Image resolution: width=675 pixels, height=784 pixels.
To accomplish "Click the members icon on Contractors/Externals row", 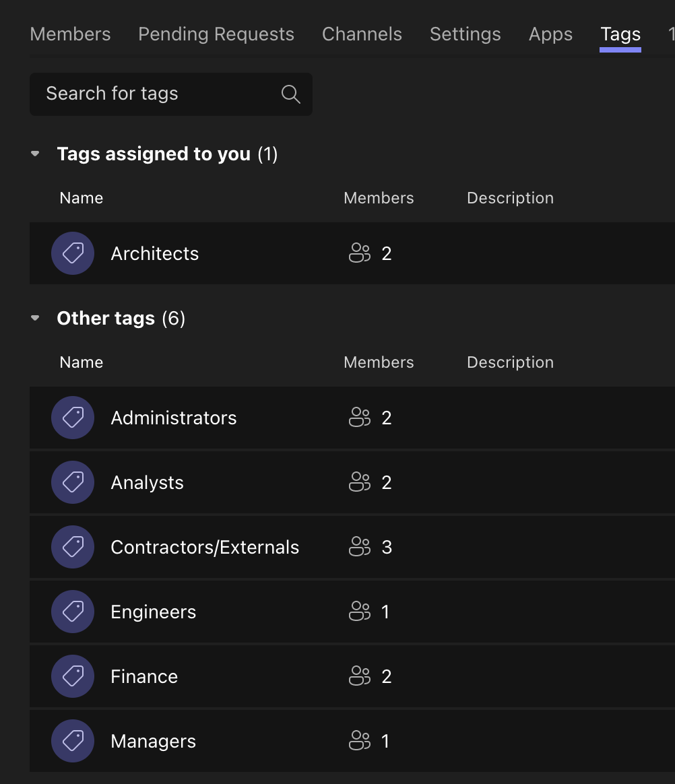I will 360,547.
